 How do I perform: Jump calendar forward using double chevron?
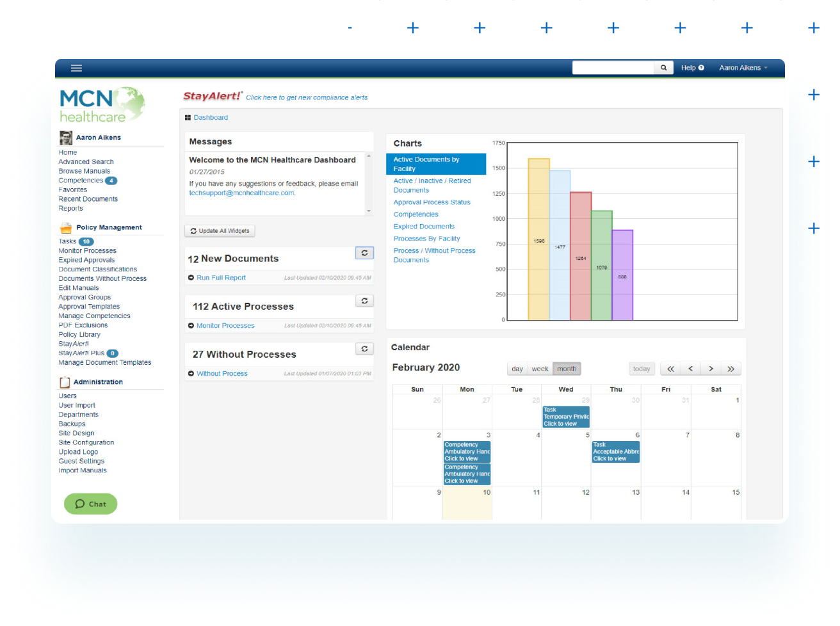click(731, 369)
